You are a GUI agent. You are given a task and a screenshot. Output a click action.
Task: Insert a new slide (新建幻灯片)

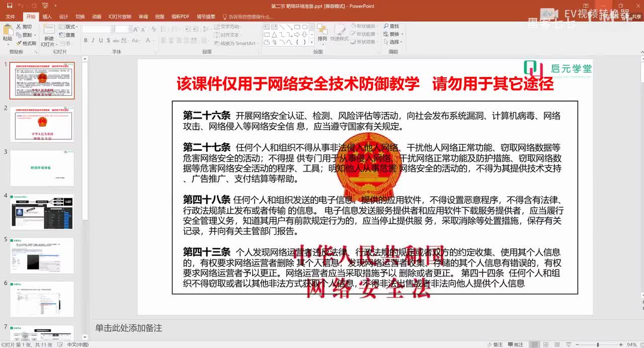point(48,35)
